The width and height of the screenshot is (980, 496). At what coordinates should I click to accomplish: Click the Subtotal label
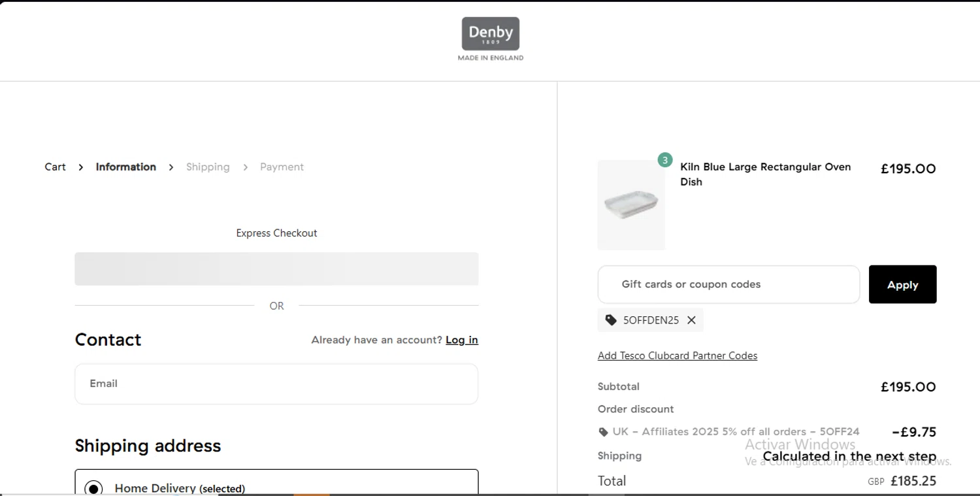click(619, 386)
